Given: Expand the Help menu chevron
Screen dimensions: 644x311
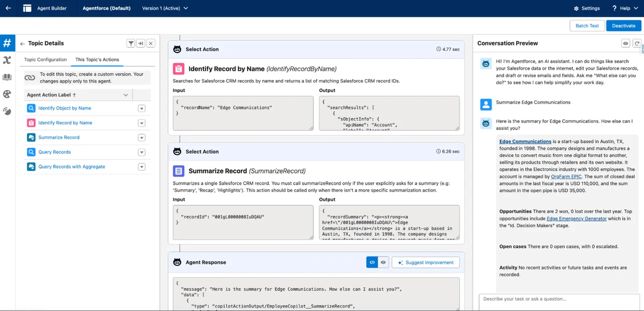Looking at the screenshot, I should coord(636,9).
